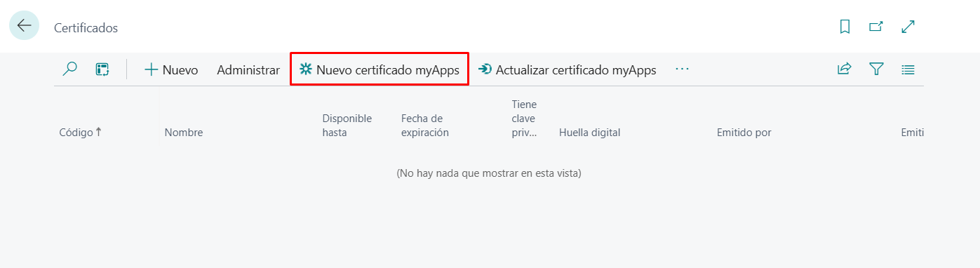
Task: Create a new record with Nuevo
Action: point(171,70)
